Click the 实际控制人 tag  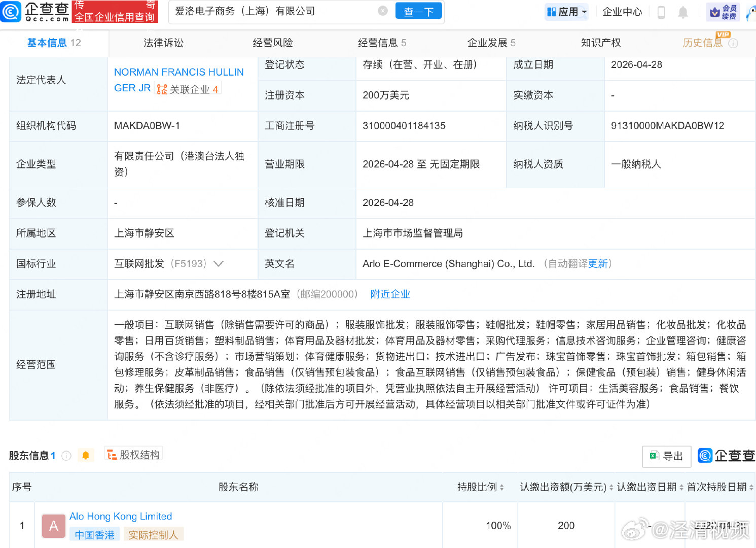(x=153, y=535)
